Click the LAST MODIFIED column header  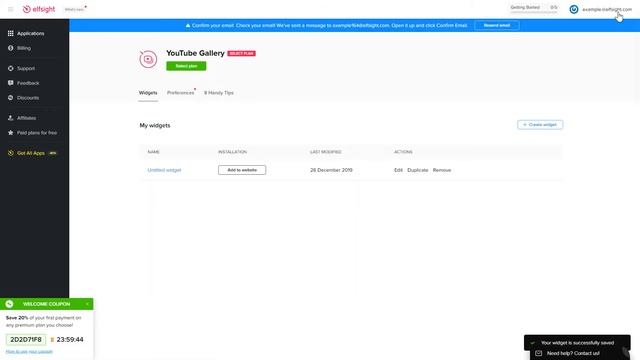[325, 152]
